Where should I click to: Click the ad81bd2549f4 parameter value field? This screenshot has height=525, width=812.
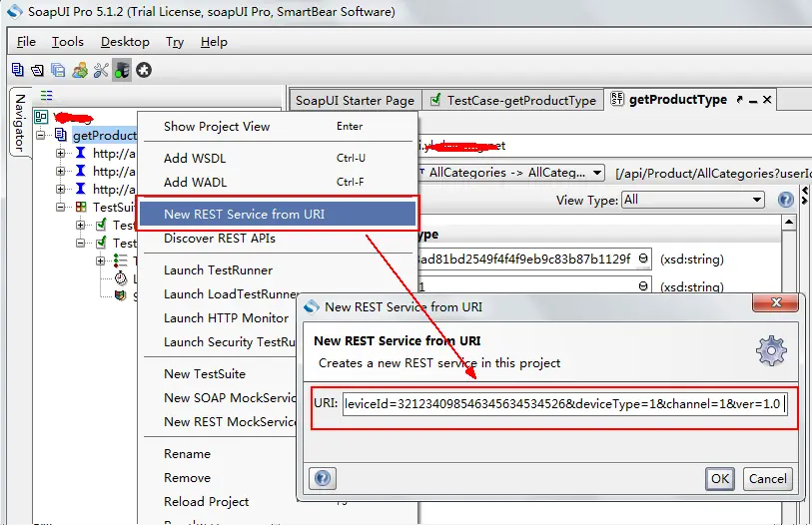click(x=534, y=259)
